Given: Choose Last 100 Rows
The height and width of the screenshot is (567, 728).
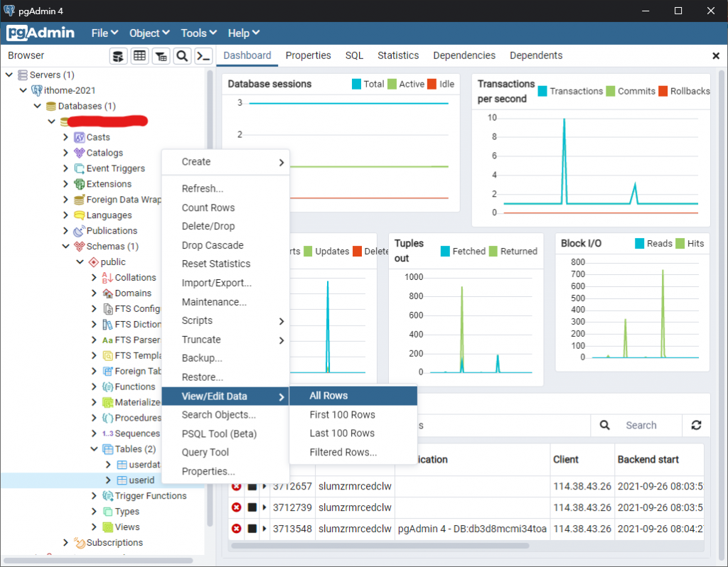Looking at the screenshot, I should [x=353, y=433].
